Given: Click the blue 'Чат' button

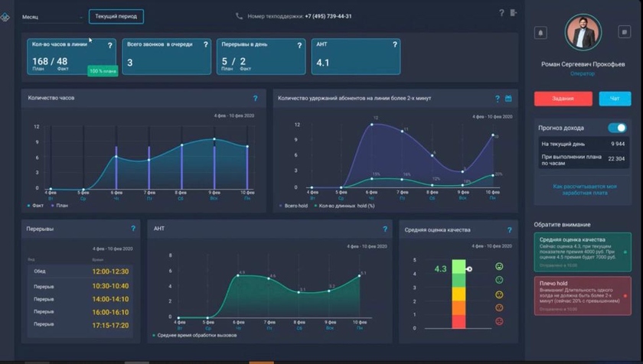Looking at the screenshot, I should click(x=615, y=99).
